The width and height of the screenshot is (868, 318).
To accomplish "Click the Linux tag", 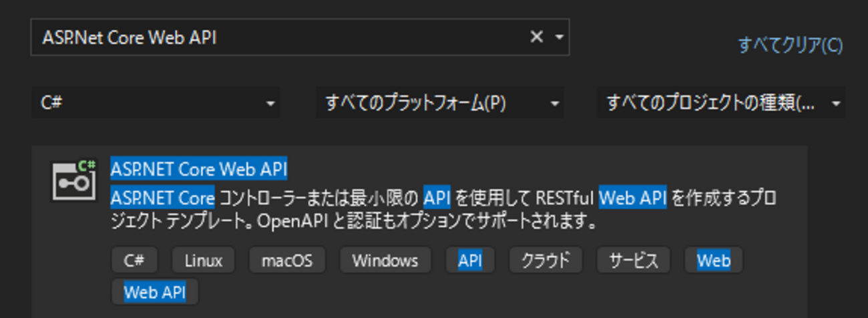I will 204,260.
